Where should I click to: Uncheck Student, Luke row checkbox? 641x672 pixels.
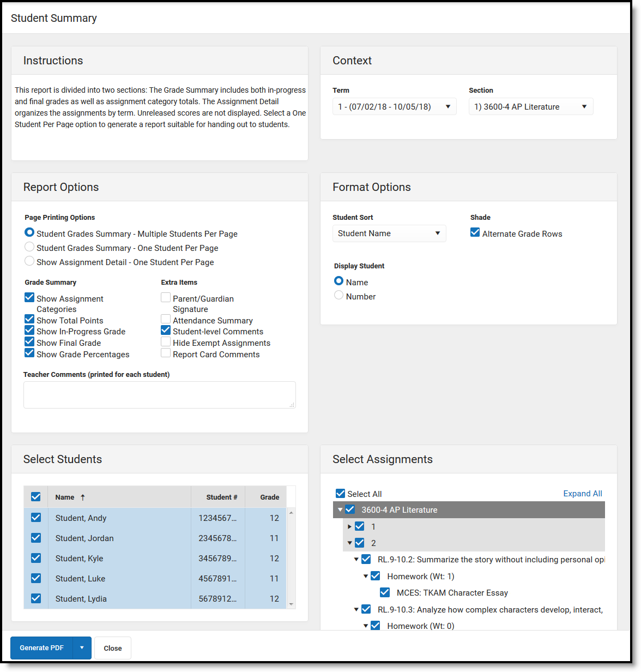[x=36, y=578]
